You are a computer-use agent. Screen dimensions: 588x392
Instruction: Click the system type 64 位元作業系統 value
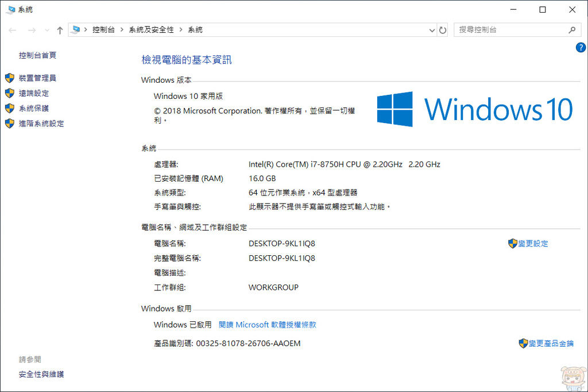(303, 193)
